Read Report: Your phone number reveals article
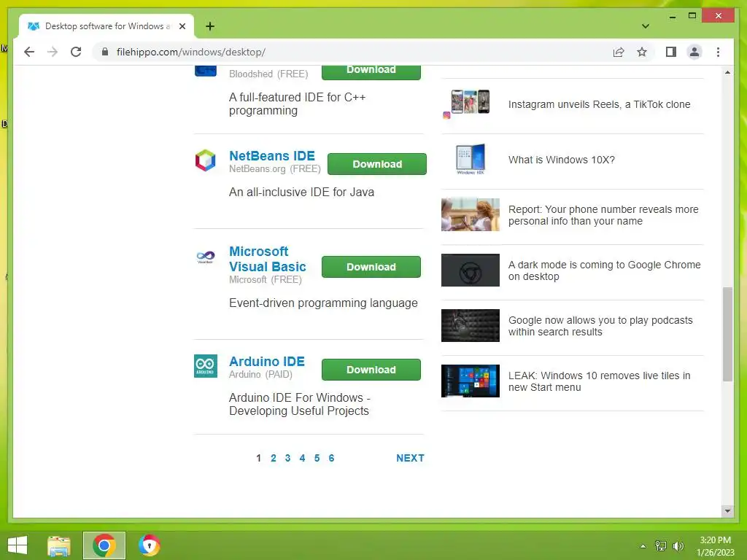Screen dimensions: 747x560 [x=603, y=215]
